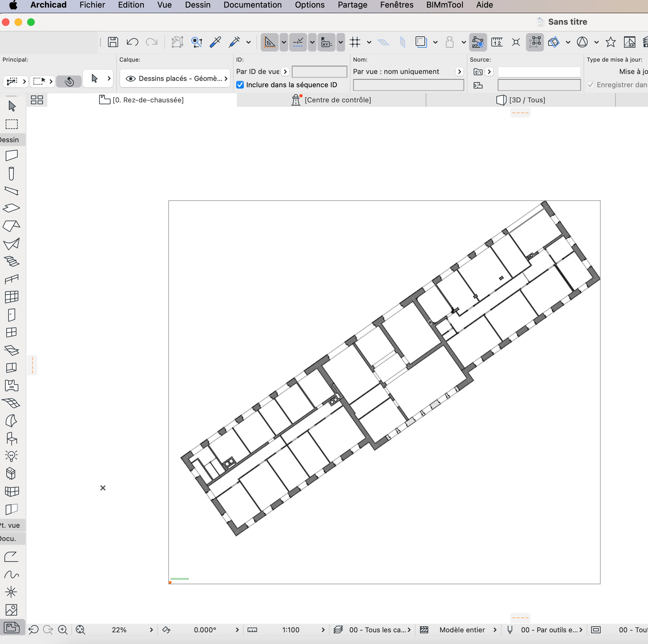Select the Drawing tool at toolbox bottom
Image resolution: width=648 pixels, height=644 pixels.
12,627
